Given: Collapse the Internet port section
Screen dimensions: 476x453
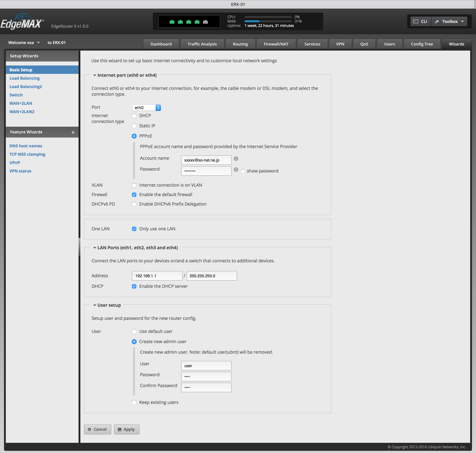Looking at the screenshot, I should pos(95,75).
